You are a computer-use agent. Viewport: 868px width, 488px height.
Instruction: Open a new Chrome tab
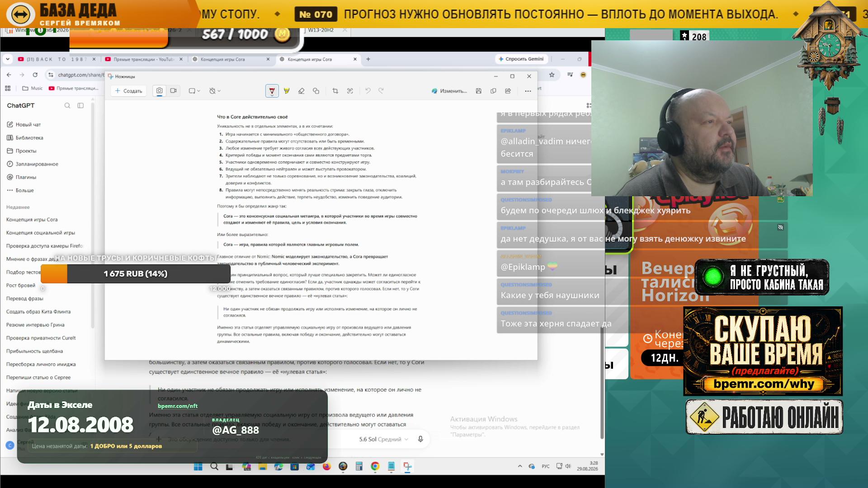(368, 59)
